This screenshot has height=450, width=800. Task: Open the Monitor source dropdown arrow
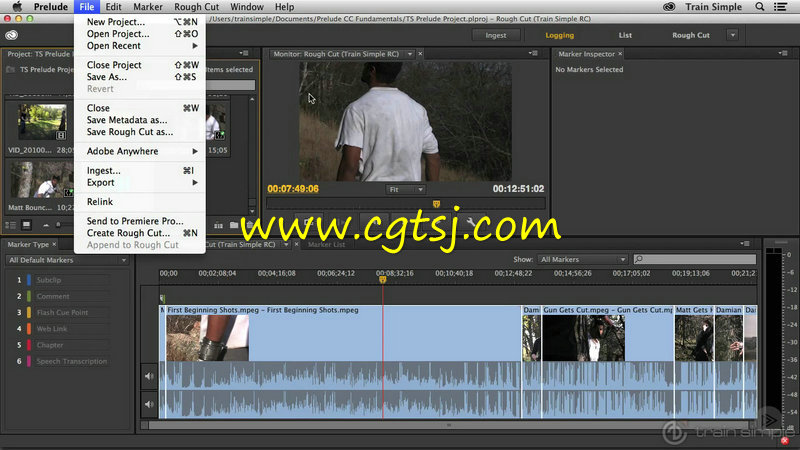pyautogui.click(x=410, y=54)
